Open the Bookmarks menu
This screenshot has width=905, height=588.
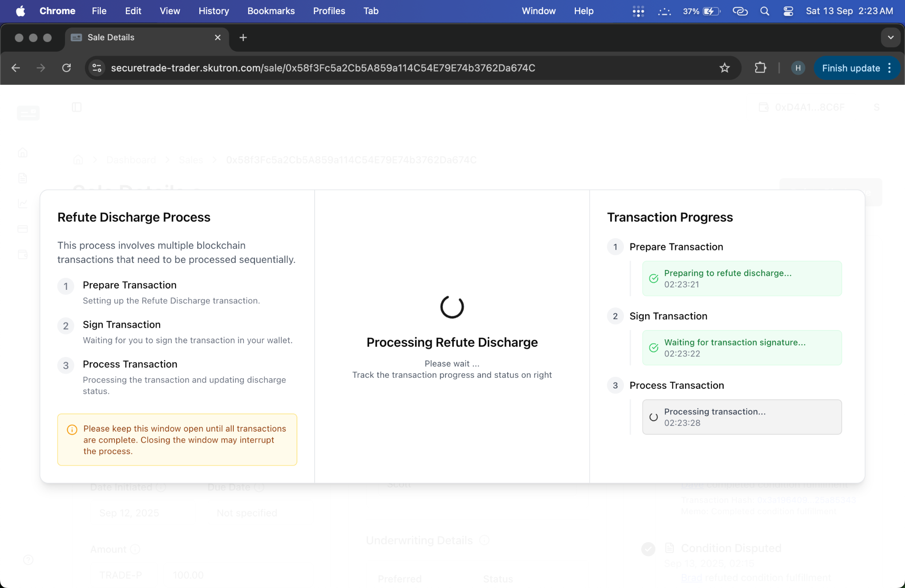click(x=271, y=11)
